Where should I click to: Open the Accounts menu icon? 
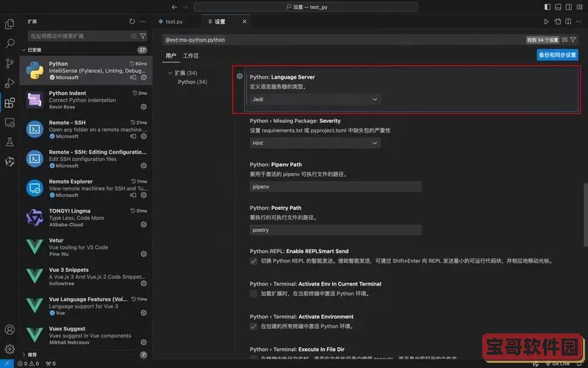(x=10, y=329)
